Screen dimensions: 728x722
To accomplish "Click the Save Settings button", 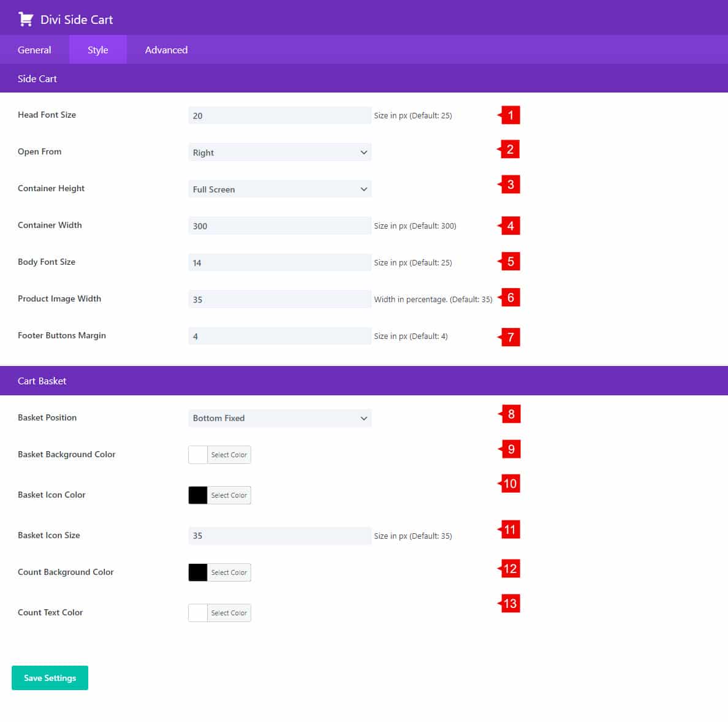I will pyautogui.click(x=50, y=678).
